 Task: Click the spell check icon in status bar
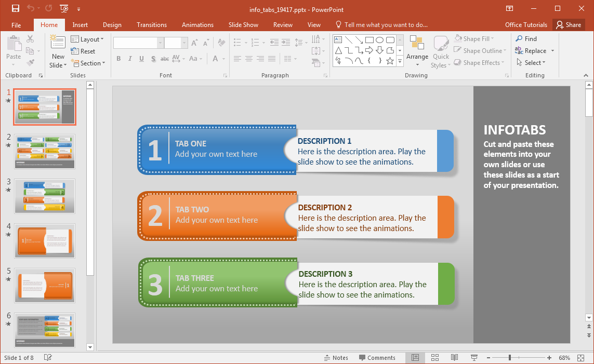point(48,358)
